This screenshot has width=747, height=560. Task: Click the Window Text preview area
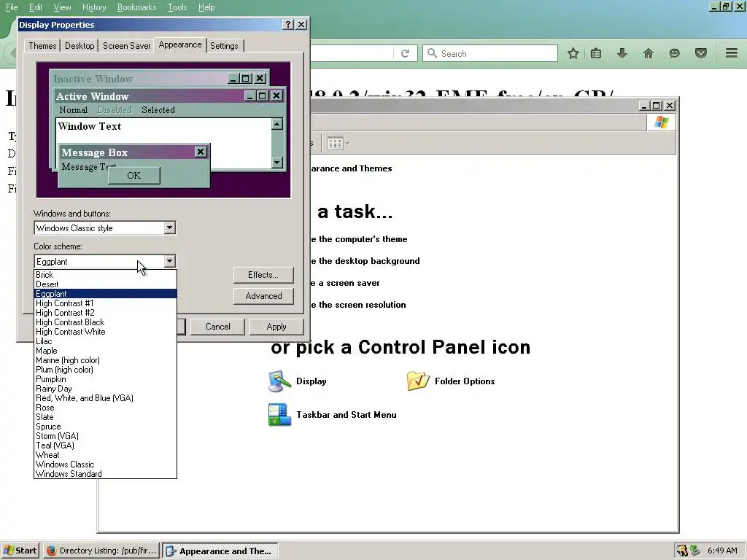tap(163, 143)
